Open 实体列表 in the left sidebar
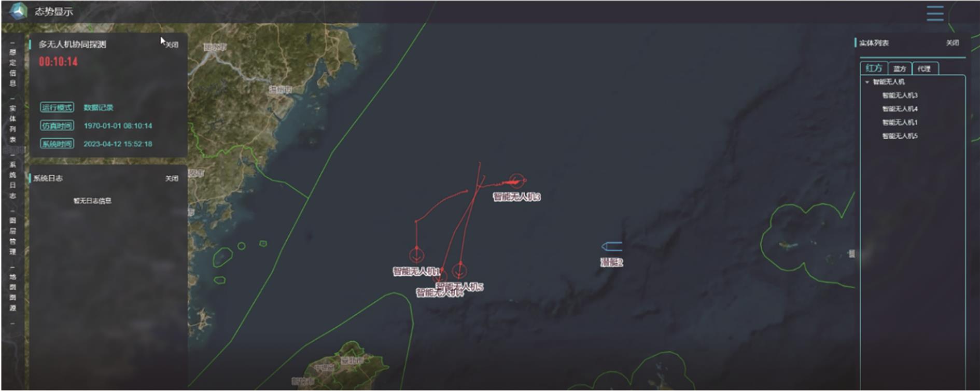 (12, 123)
